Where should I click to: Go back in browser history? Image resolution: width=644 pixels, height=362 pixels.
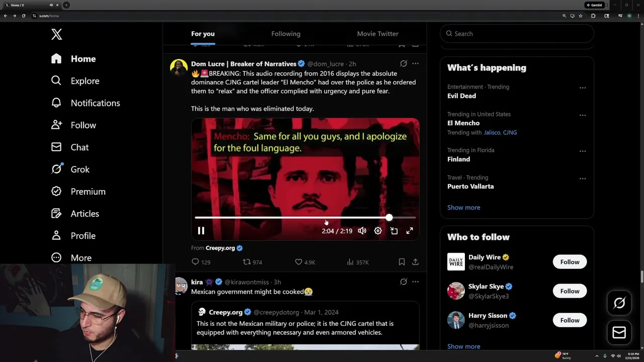click(6, 16)
